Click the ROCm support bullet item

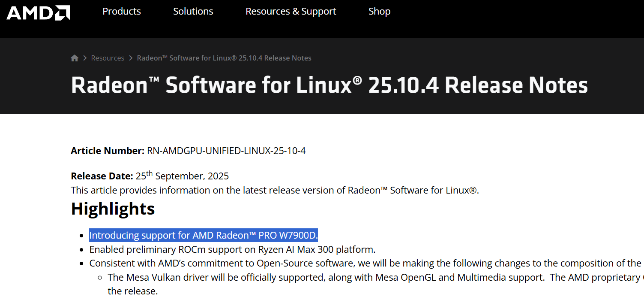[232, 249]
